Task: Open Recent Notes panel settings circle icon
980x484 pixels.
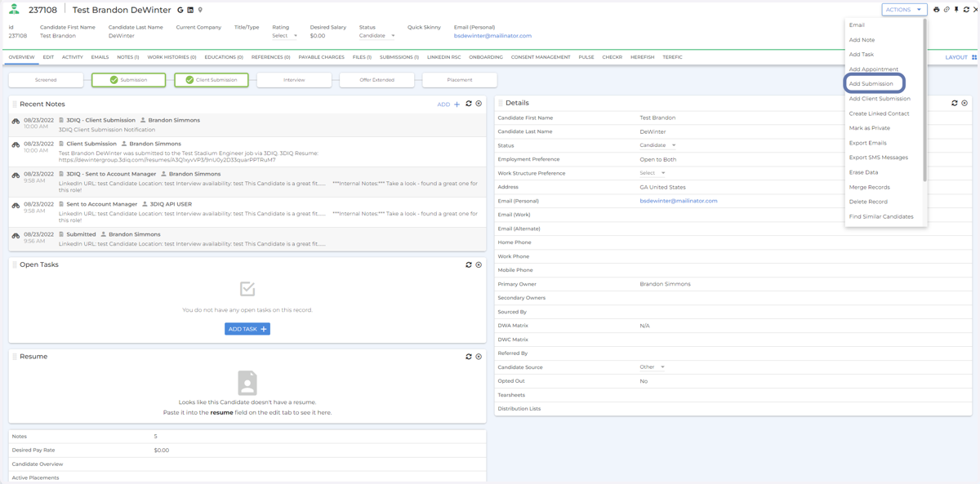Action: click(x=479, y=104)
